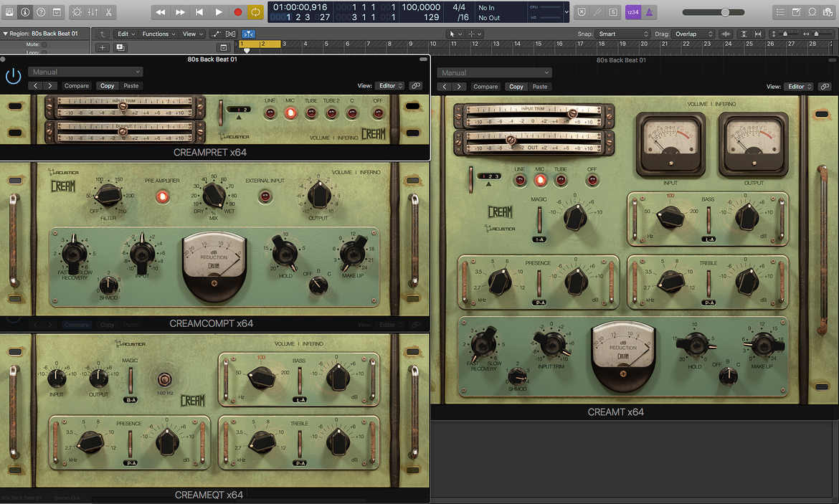Open the View menu in tracks area

(x=193, y=34)
